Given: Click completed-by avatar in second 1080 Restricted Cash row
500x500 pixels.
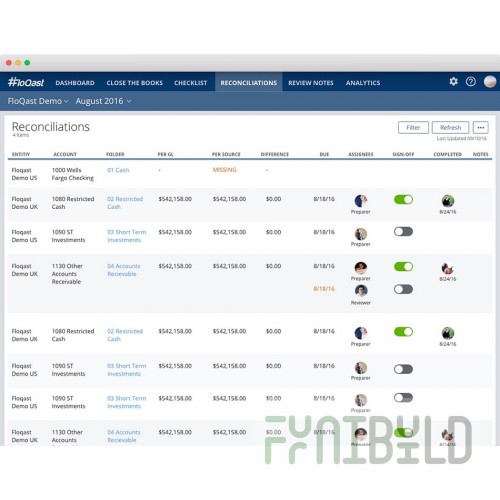Looking at the screenshot, I should (448, 333).
